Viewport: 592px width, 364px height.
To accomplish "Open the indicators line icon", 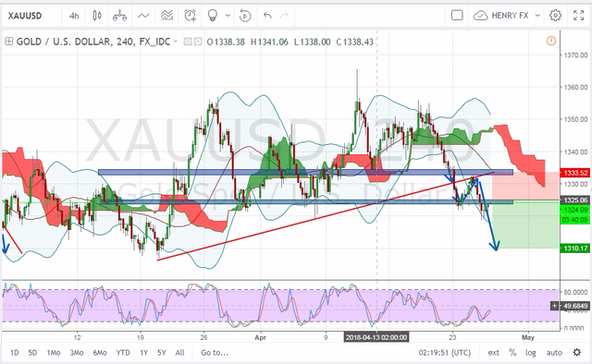I will coord(143,16).
